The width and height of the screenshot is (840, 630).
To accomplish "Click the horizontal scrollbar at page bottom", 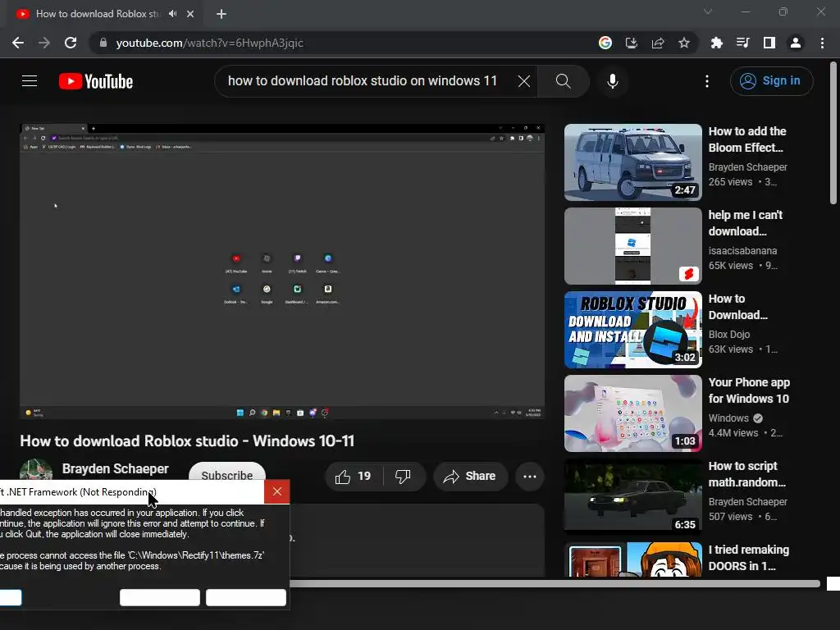I will coord(555,583).
